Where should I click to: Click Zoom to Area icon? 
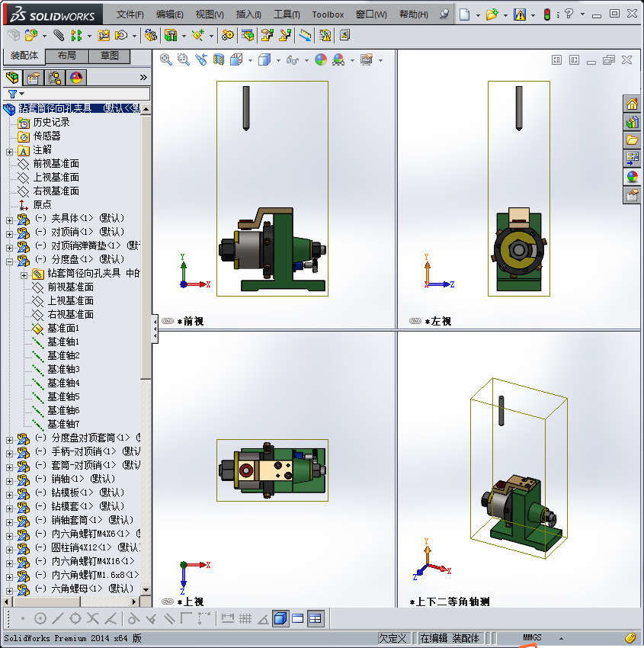[184, 60]
